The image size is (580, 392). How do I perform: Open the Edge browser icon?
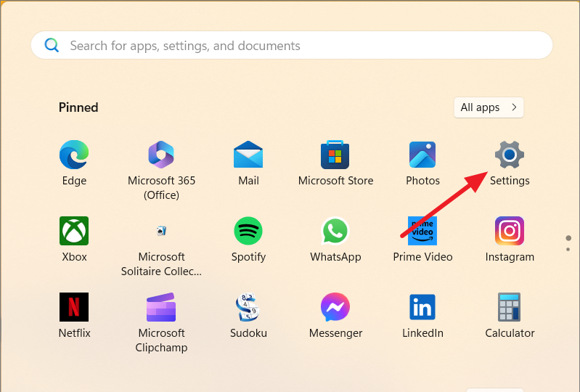pos(74,155)
